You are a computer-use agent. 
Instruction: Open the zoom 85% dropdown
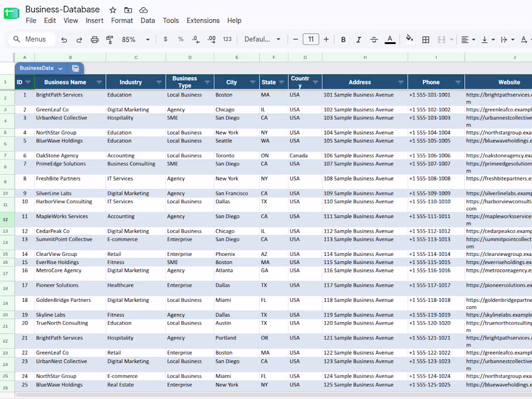click(136, 40)
